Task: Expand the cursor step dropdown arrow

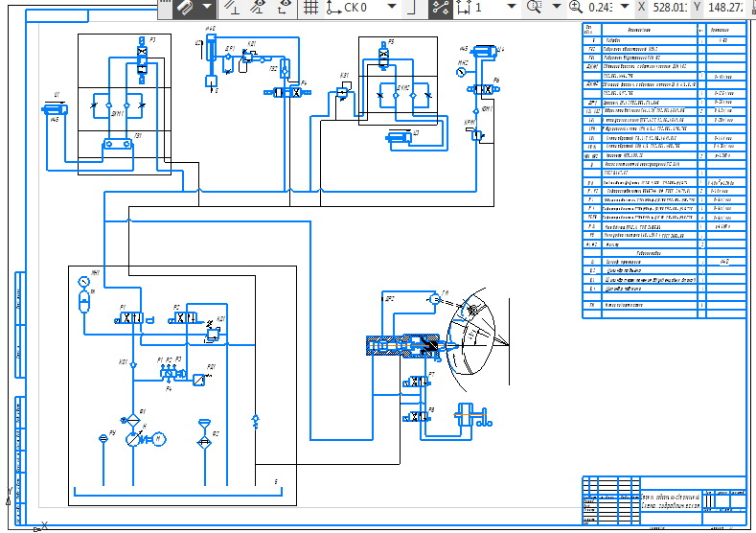Action: 512,7
